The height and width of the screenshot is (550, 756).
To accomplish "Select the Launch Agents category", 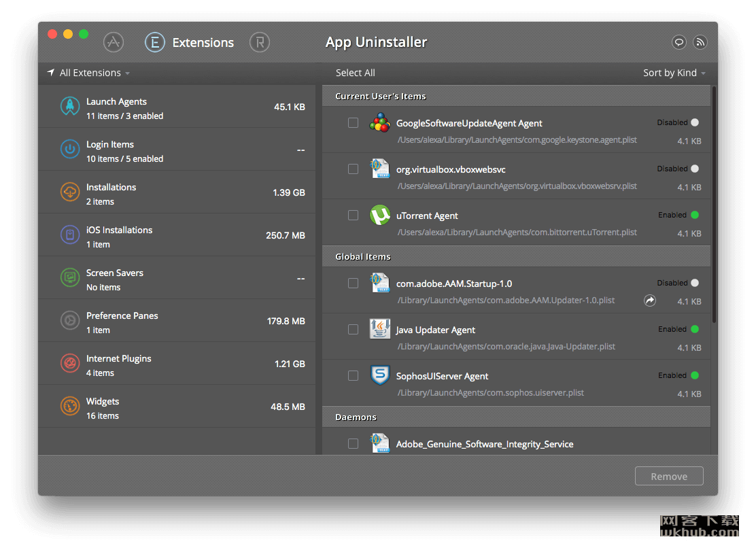I will pyautogui.click(x=177, y=107).
